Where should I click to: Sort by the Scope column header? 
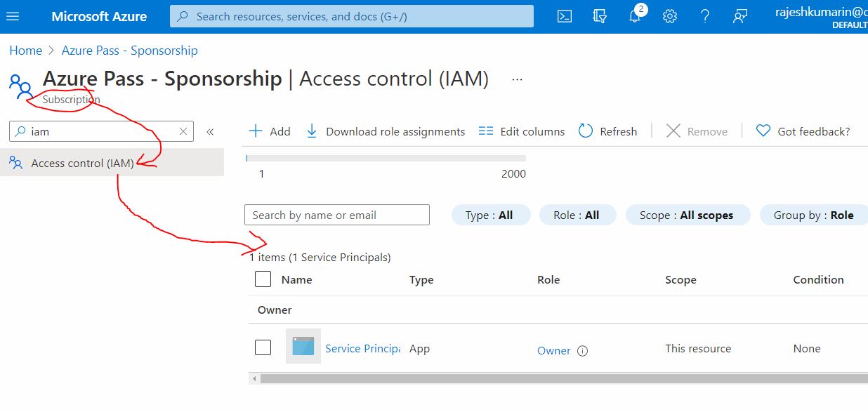[x=680, y=279]
